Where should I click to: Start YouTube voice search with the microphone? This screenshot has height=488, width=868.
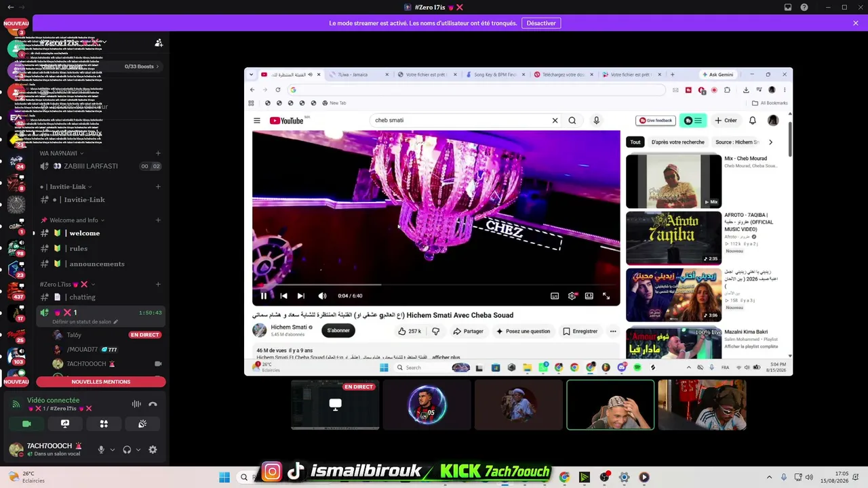[x=597, y=121]
